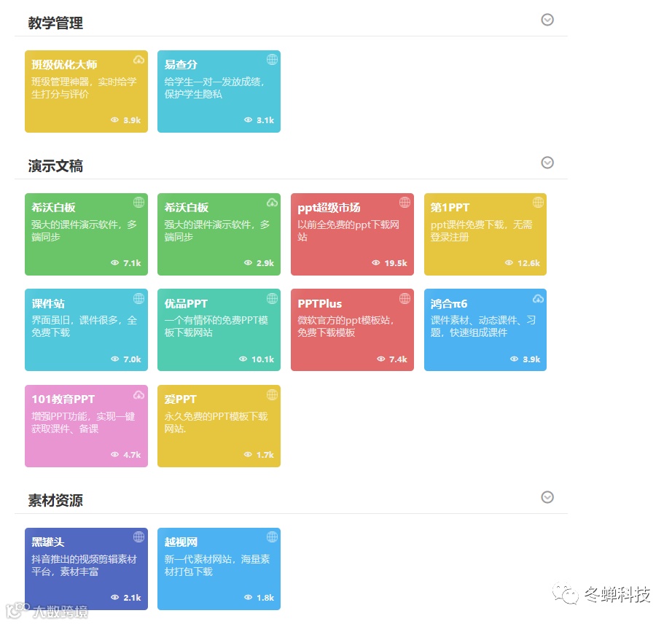Click globe icon on 优品PPT card
The image size is (672, 624).
pyautogui.click(x=272, y=298)
